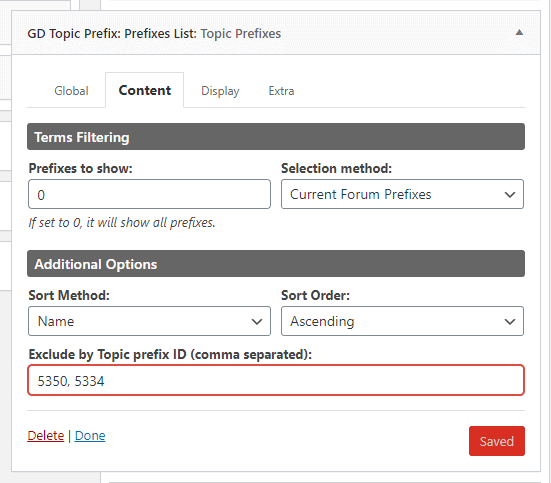Viewport: 551px width, 483px height.
Task: Open the Selection method dropdown
Action: click(402, 194)
